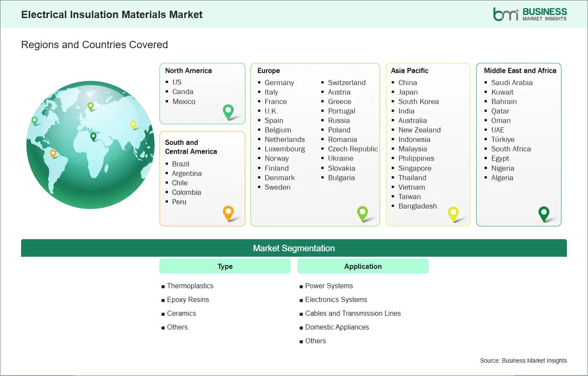Viewport: 588px width, 376px height.
Task: Expand the Europe region panel
Action: 268,71
